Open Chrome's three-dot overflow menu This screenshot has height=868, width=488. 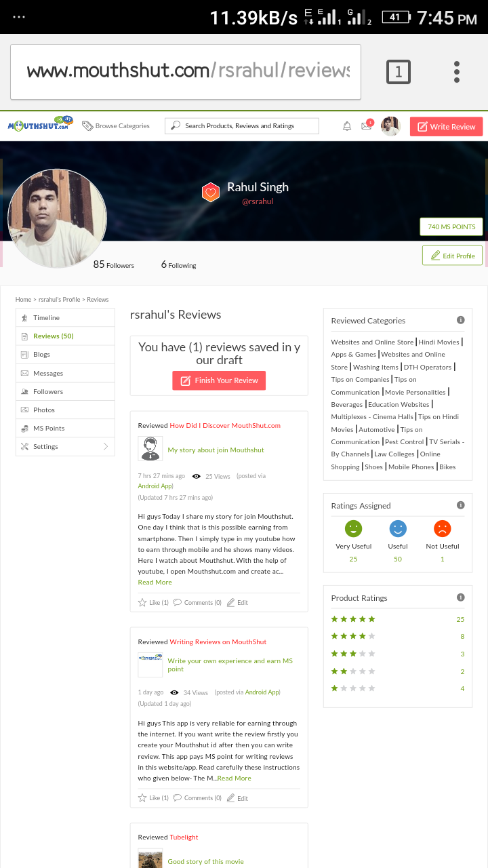(x=457, y=72)
